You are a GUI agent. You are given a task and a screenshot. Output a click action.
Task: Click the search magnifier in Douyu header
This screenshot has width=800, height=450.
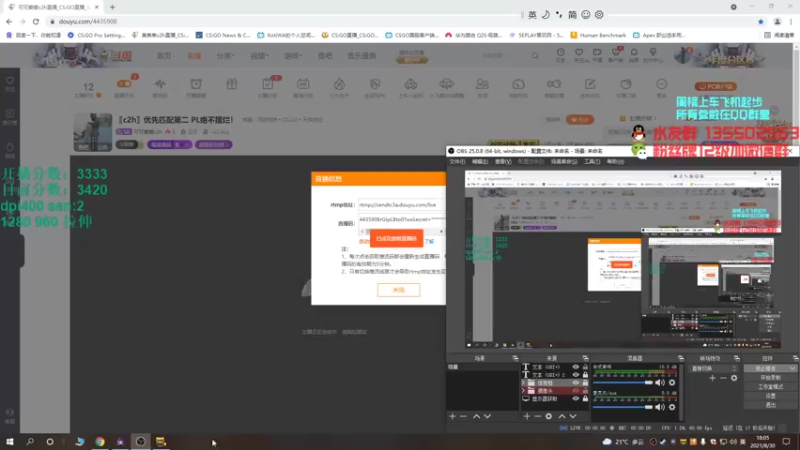(x=535, y=56)
